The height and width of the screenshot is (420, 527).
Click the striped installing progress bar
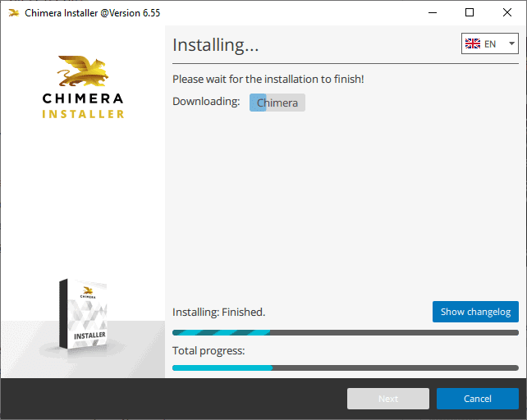[345, 333]
